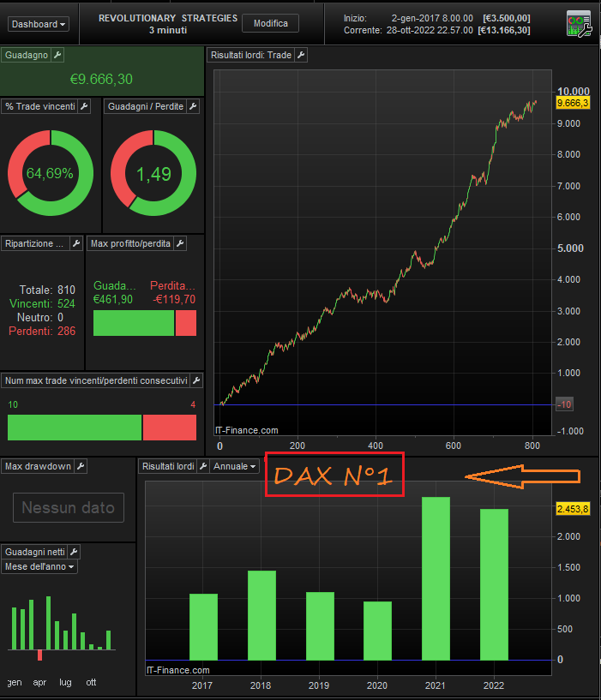Click the 2017 annual result bar
Image resolution: width=601 pixels, height=700 pixels.
pos(203,627)
